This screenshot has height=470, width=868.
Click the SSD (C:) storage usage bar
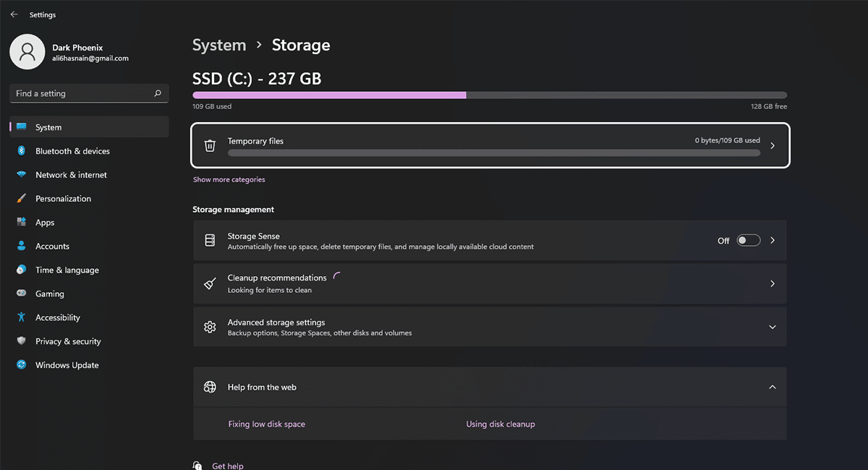[489, 95]
